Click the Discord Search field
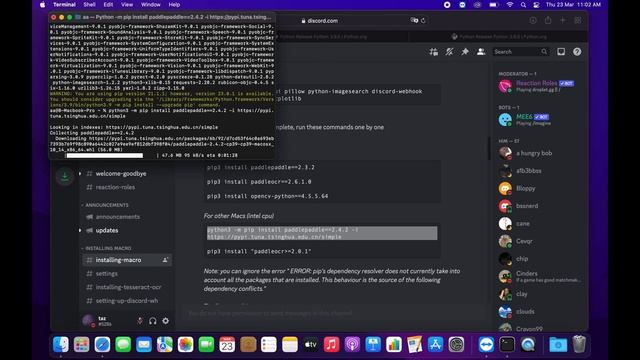 point(520,52)
